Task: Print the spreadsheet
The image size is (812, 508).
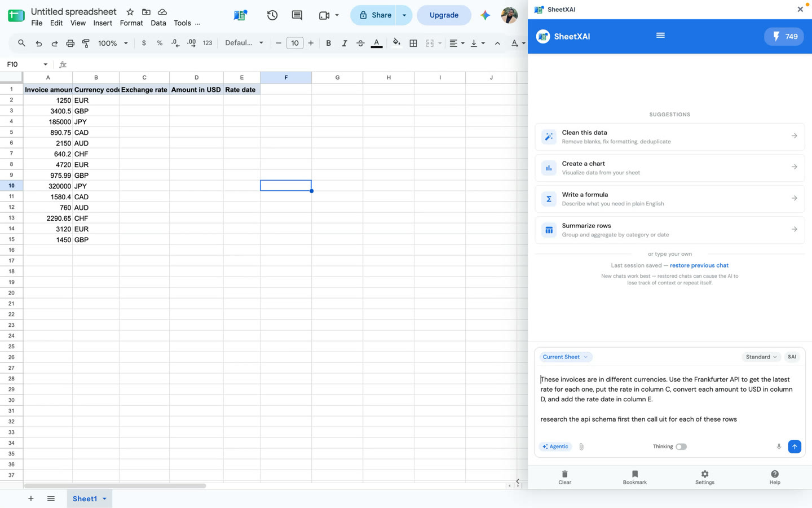Action: (x=70, y=43)
